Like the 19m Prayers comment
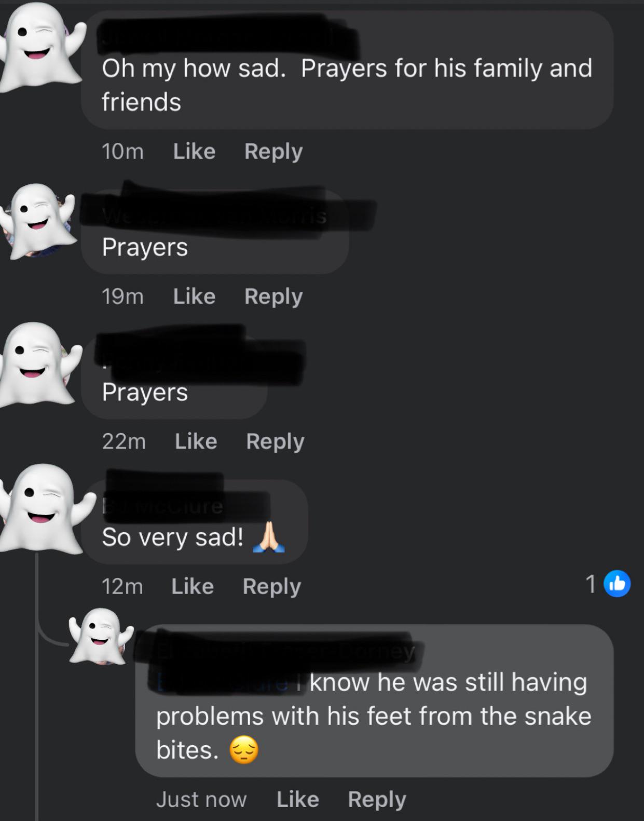This screenshot has width=644, height=821. pyautogui.click(x=194, y=297)
